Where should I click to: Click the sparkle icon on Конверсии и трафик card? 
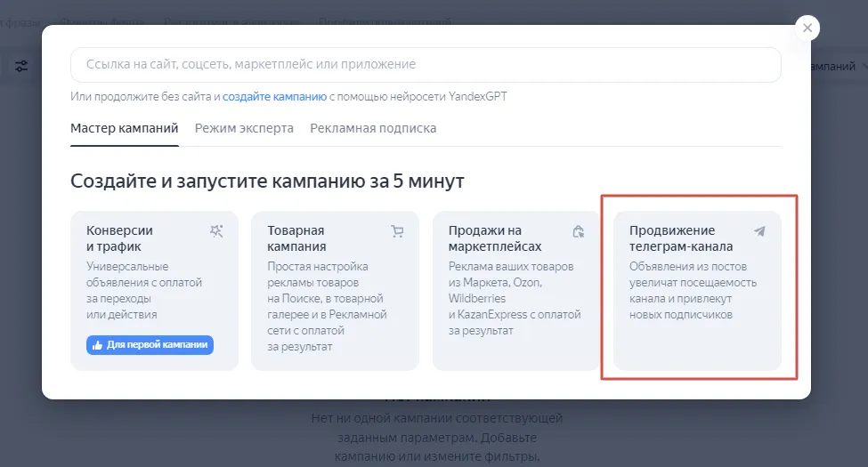[x=216, y=231]
